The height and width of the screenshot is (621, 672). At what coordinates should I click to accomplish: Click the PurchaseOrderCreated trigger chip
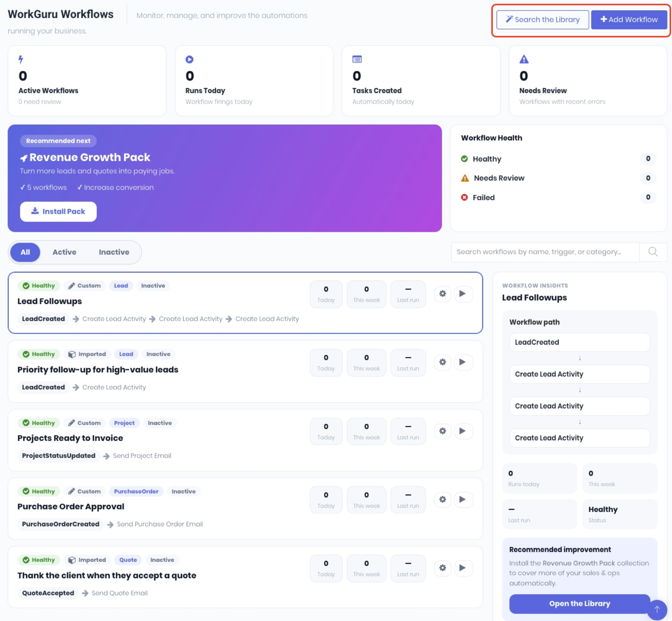(x=61, y=524)
